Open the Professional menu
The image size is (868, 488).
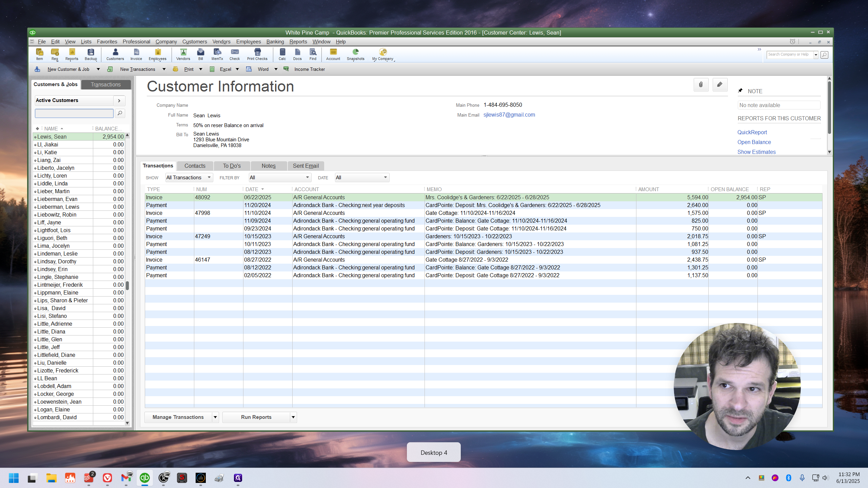click(136, 42)
